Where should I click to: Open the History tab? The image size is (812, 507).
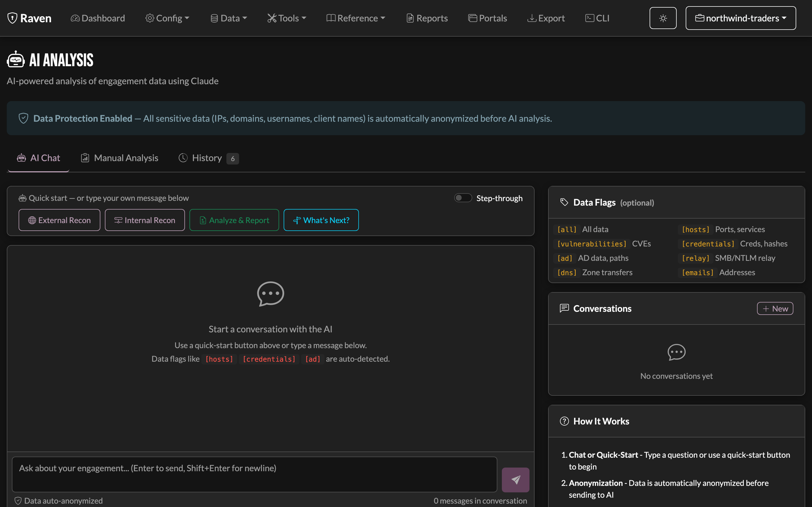(208, 158)
